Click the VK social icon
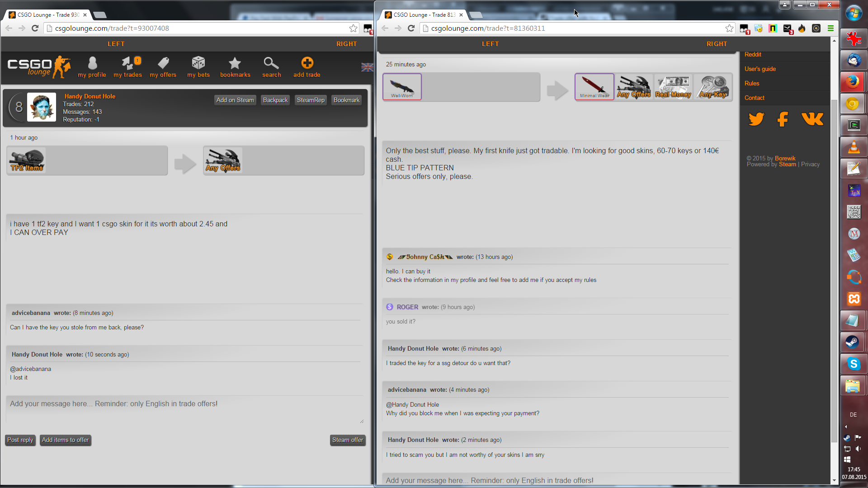868x488 pixels. pyautogui.click(x=812, y=119)
